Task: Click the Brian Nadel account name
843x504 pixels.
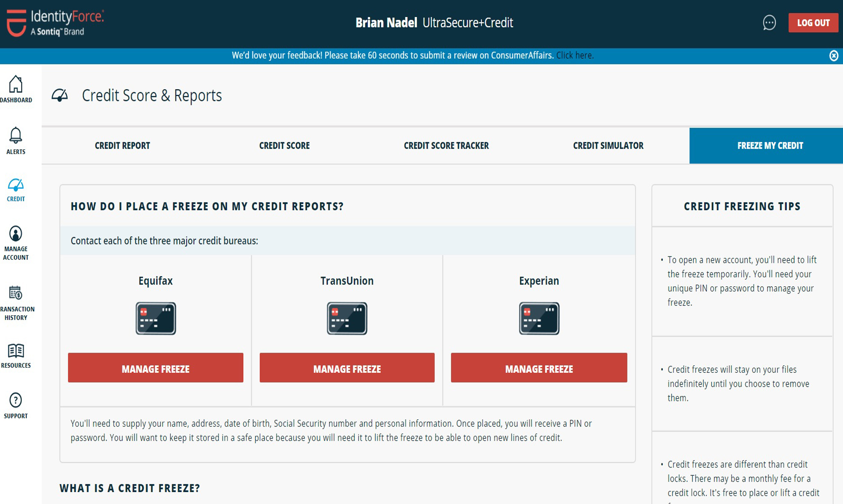Action: point(386,23)
